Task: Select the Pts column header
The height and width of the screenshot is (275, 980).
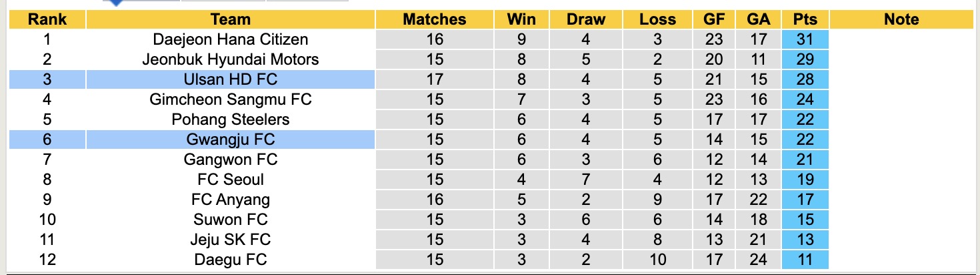Action: 805,19
